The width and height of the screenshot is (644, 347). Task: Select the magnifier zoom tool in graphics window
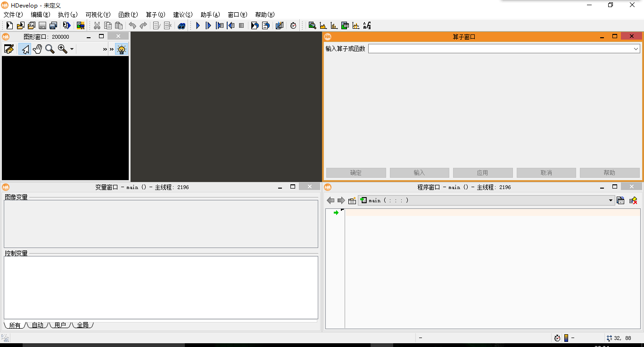click(x=50, y=49)
